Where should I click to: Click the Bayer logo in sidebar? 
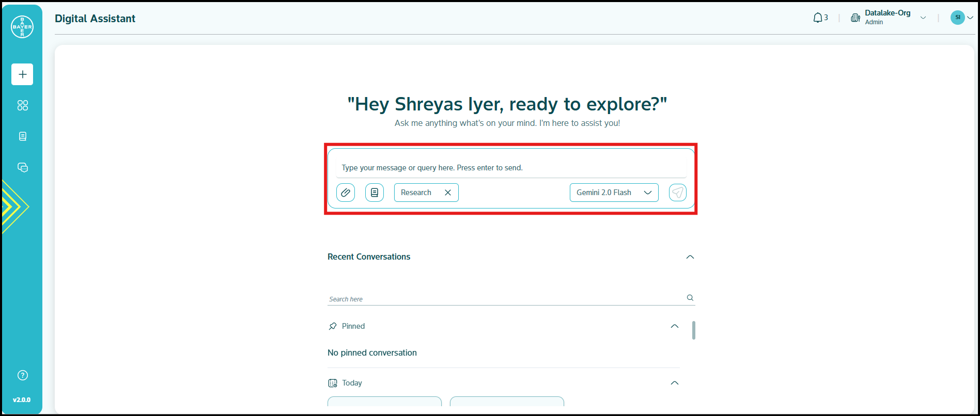click(22, 27)
